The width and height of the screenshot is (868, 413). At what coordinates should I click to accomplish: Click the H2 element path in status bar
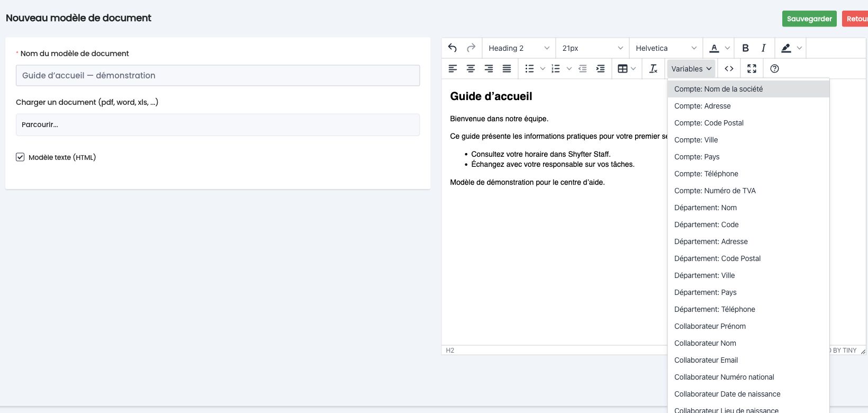pyautogui.click(x=450, y=351)
